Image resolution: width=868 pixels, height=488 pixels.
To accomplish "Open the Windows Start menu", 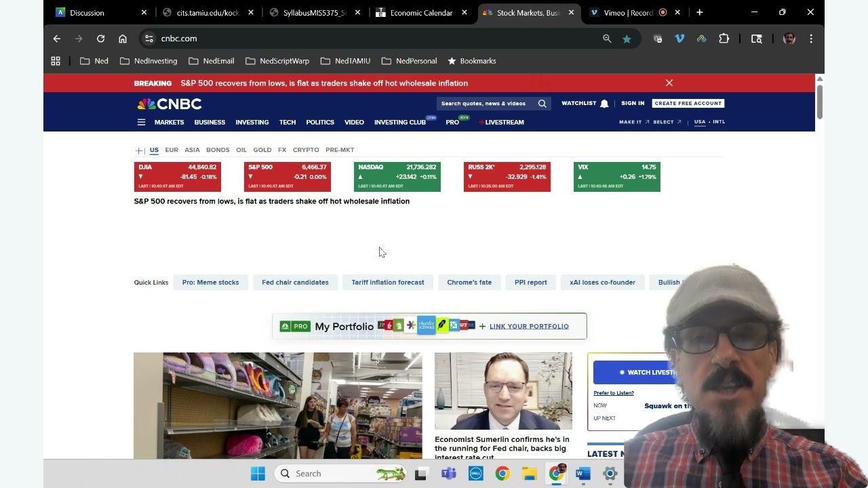I will (258, 474).
